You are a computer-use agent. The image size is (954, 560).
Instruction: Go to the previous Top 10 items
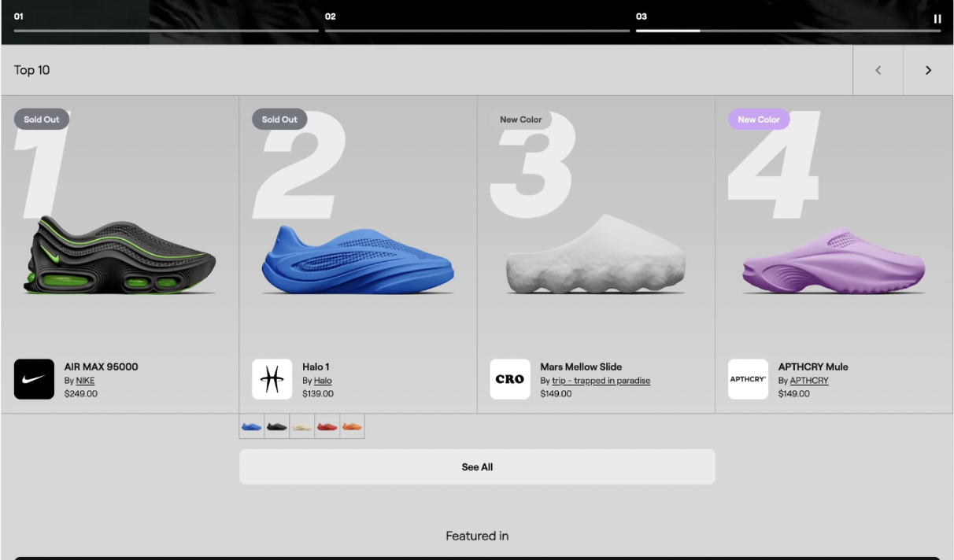tap(878, 70)
